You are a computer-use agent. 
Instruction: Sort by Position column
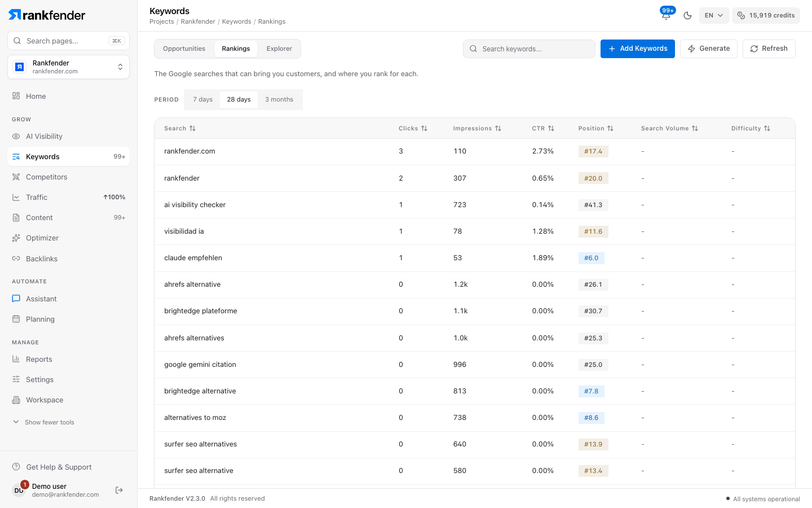[x=596, y=129]
